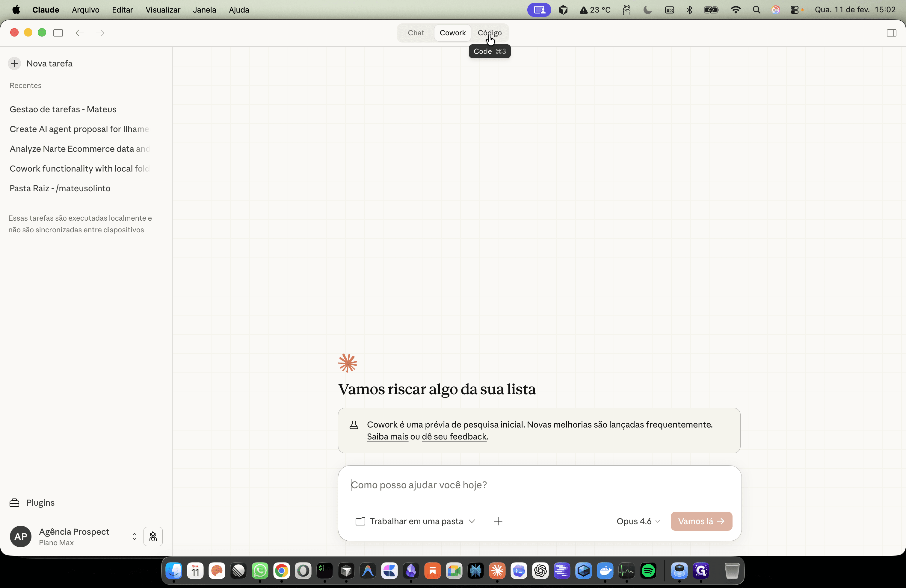Focus the Como posso ajudar você hoje field
906x588 pixels.
539,485
